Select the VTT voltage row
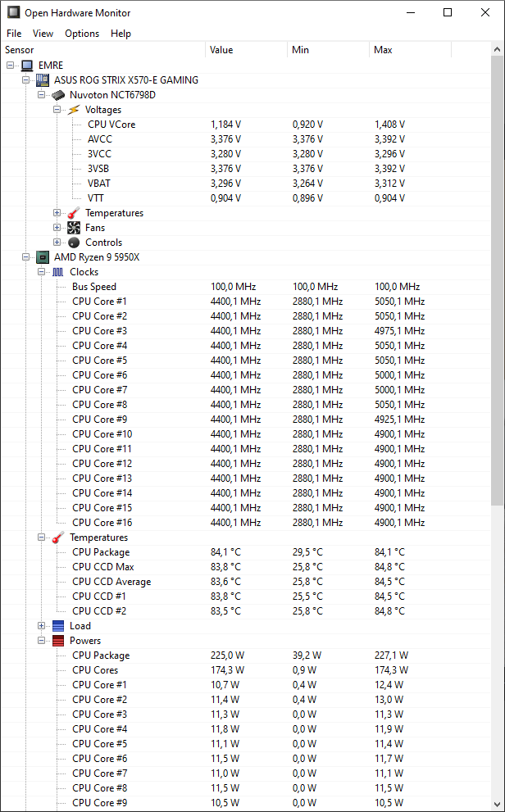The image size is (505, 812). 245,198
